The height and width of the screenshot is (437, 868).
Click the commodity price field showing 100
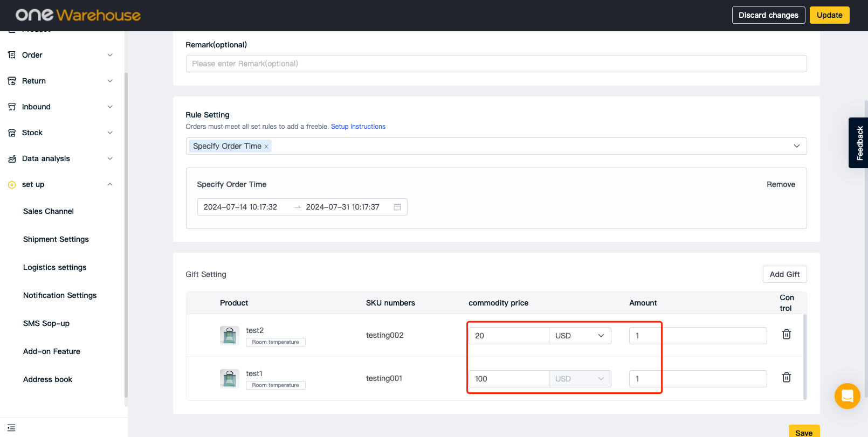click(509, 379)
